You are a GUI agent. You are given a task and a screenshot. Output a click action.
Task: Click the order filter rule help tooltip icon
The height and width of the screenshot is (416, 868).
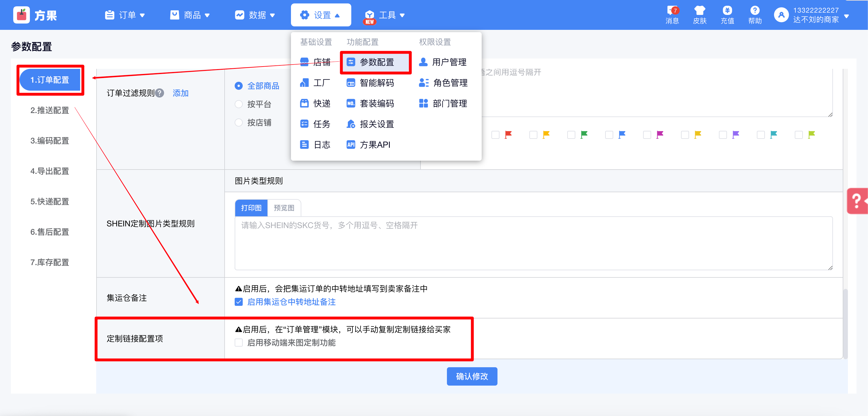click(x=160, y=93)
